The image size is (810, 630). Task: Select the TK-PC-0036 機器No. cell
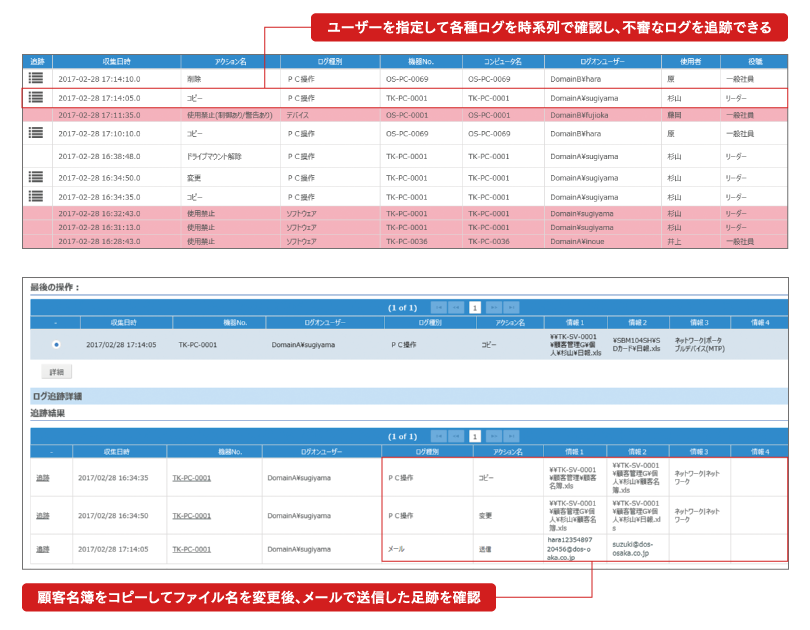click(421, 241)
